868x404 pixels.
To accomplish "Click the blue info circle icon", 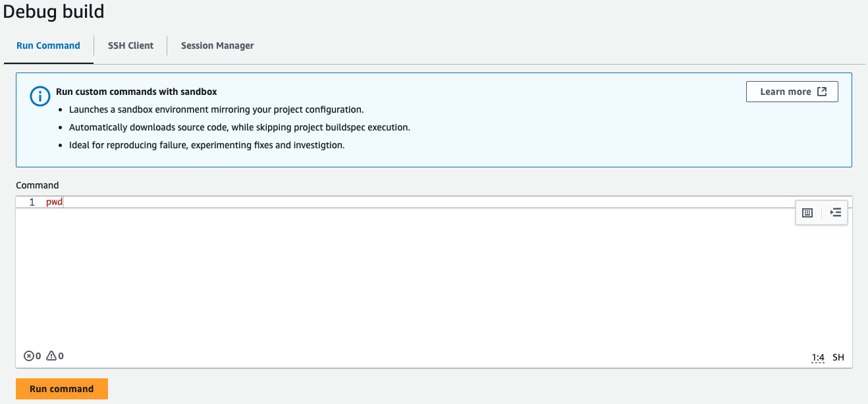I will 40,96.
